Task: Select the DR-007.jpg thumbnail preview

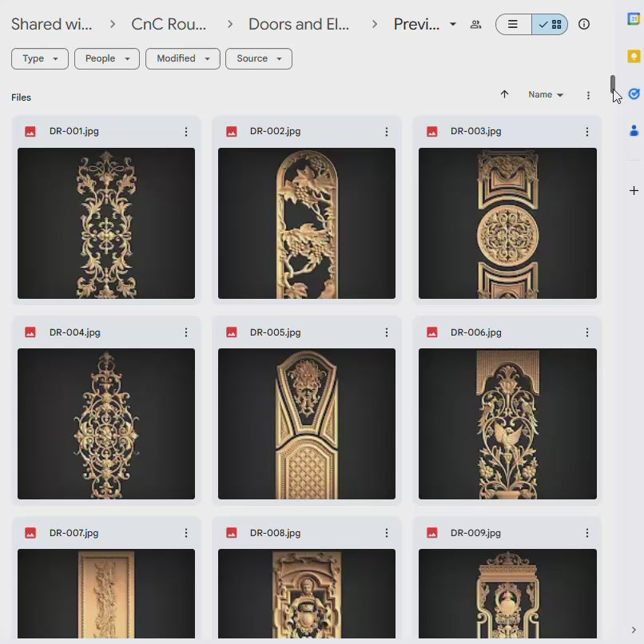Action: (106, 594)
